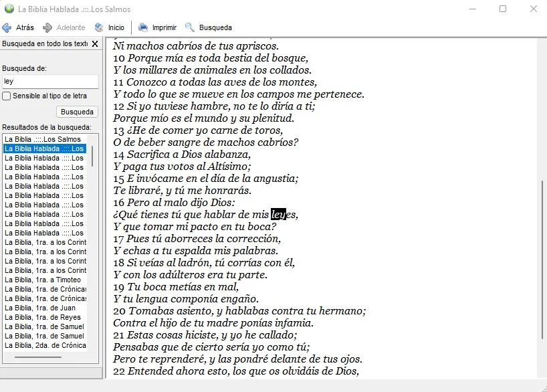The width and height of the screenshot is (547, 392).
Task: Minimize the La Biblia Hablada window
Action: tap(473, 9)
